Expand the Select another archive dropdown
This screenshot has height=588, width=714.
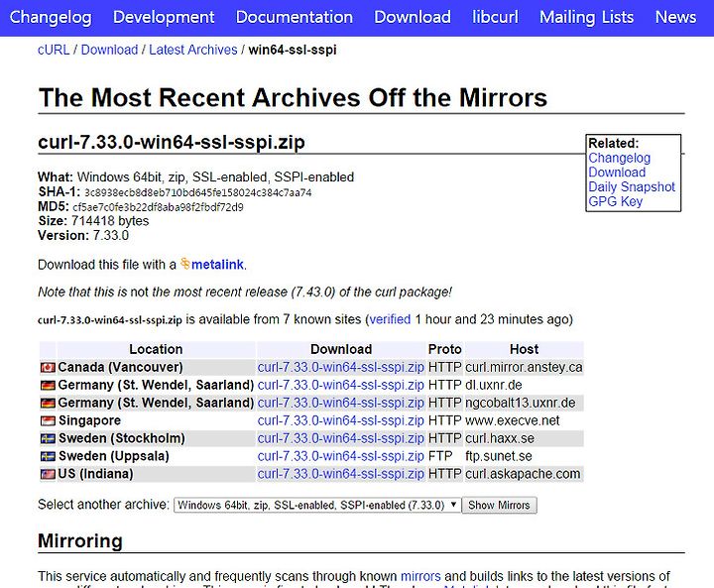tap(317, 505)
